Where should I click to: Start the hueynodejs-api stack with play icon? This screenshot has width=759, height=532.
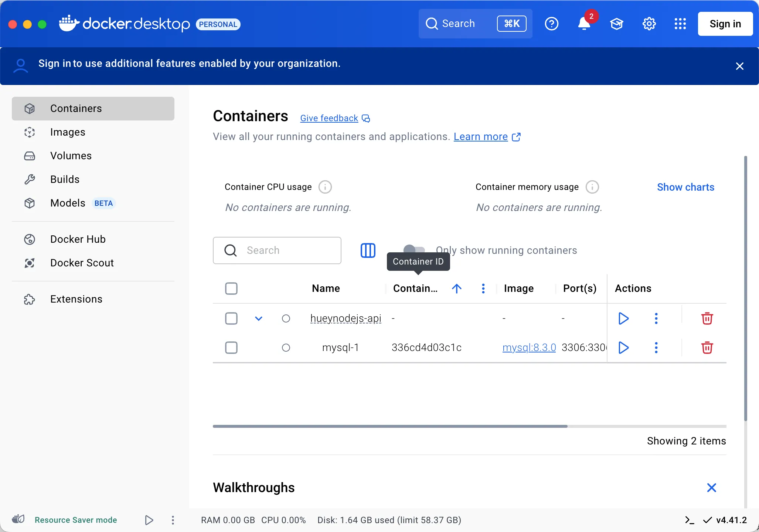[x=623, y=318]
